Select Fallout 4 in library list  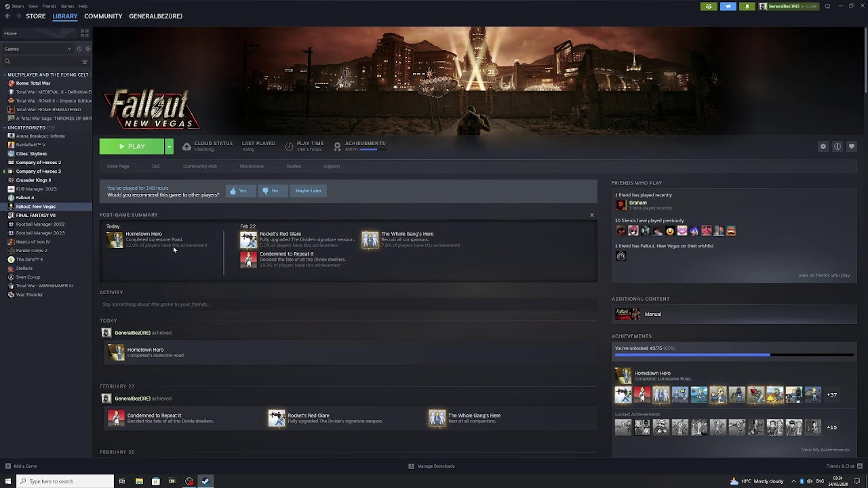pyautogui.click(x=25, y=197)
